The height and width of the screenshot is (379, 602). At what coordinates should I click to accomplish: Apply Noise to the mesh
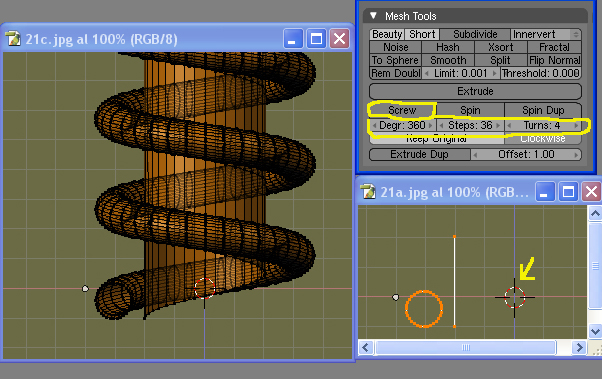point(395,47)
